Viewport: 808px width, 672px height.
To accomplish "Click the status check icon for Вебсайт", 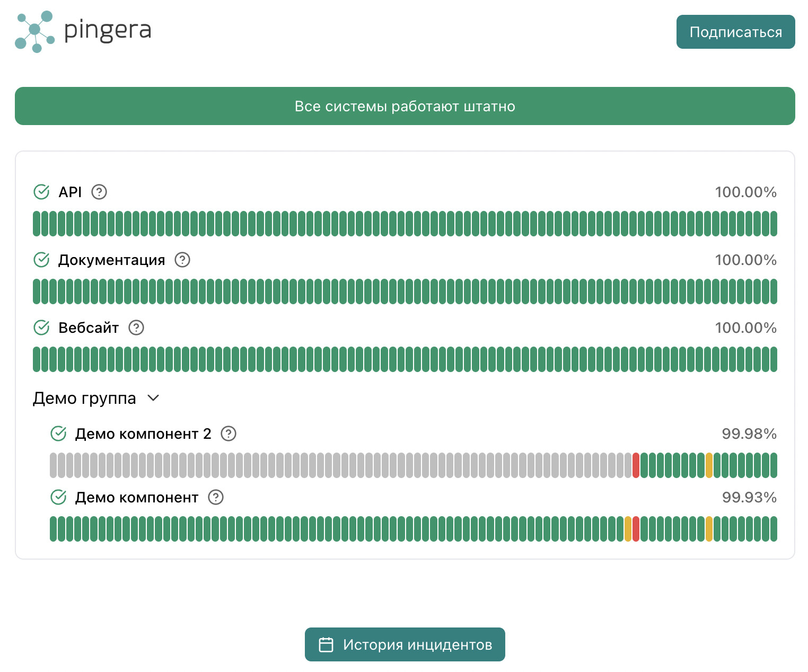I will tap(41, 328).
